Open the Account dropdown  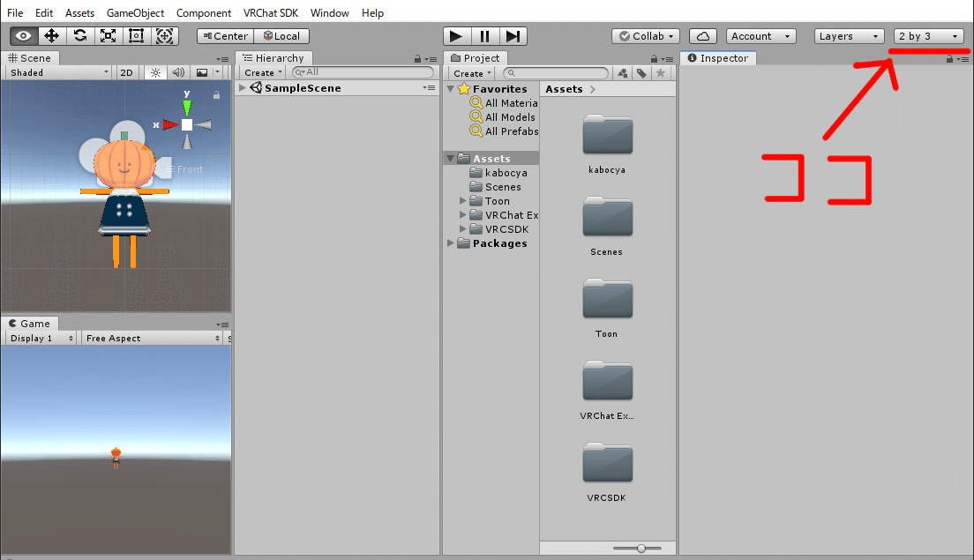point(760,36)
